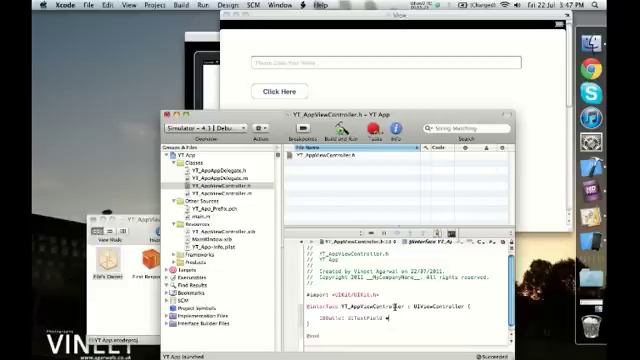Expand the Executables group
The image size is (640, 360).
click(x=167, y=278)
